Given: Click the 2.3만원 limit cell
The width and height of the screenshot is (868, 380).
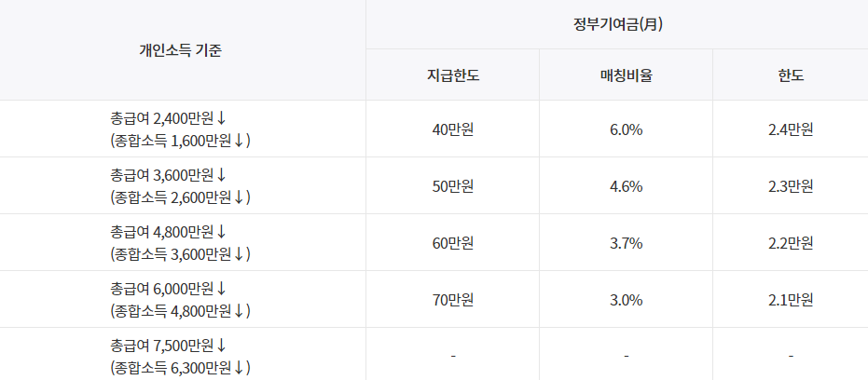Looking at the screenshot, I should [791, 186].
